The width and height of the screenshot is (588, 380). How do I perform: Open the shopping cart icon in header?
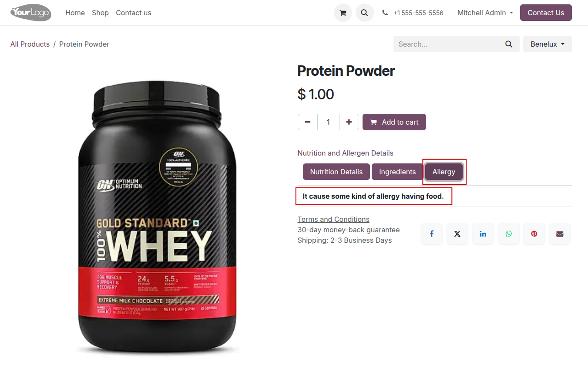tap(343, 13)
